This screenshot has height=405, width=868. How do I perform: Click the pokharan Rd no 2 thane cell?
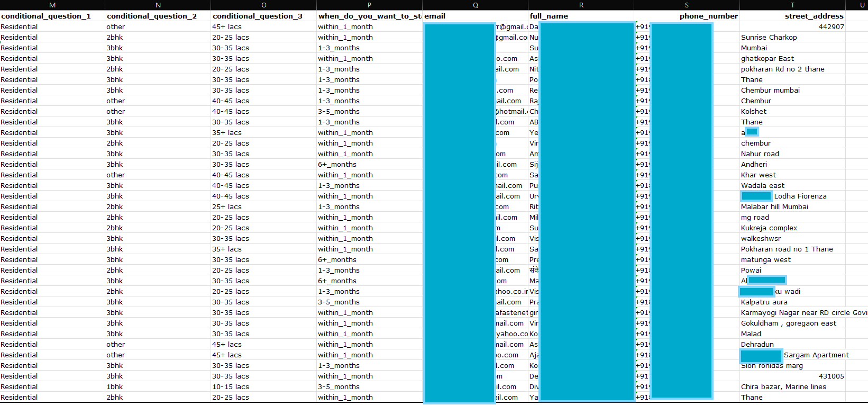[x=793, y=69]
